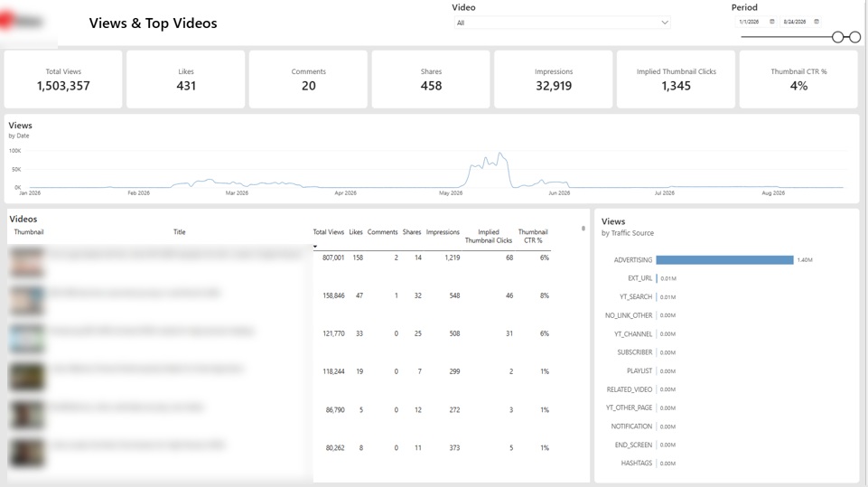
Task: Click the YT_SEARCH traffic source label
Action: pyautogui.click(x=636, y=297)
